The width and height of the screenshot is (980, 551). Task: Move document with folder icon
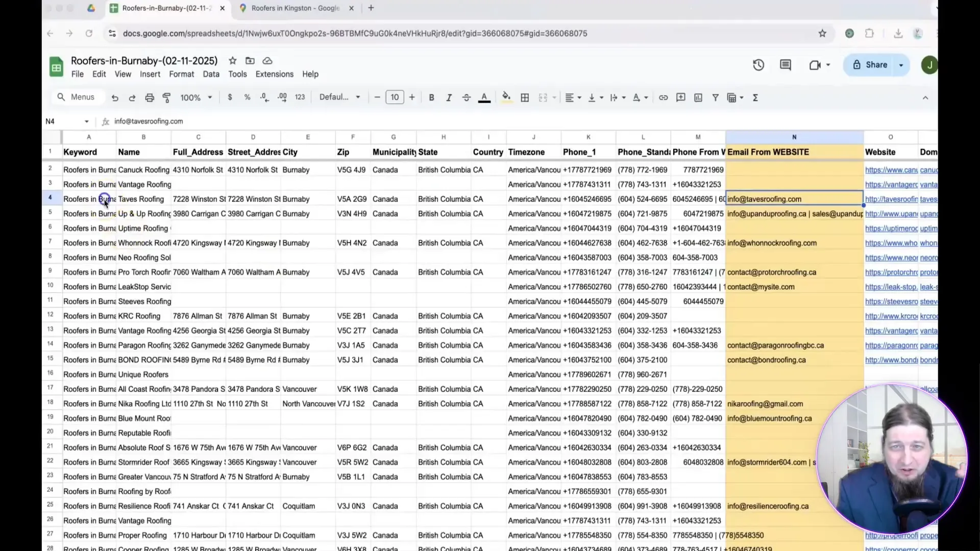(x=250, y=61)
